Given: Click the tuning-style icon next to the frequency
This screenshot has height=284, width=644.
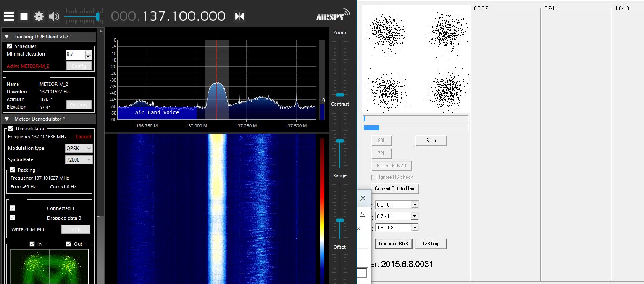Looking at the screenshot, I should pyautogui.click(x=239, y=16).
